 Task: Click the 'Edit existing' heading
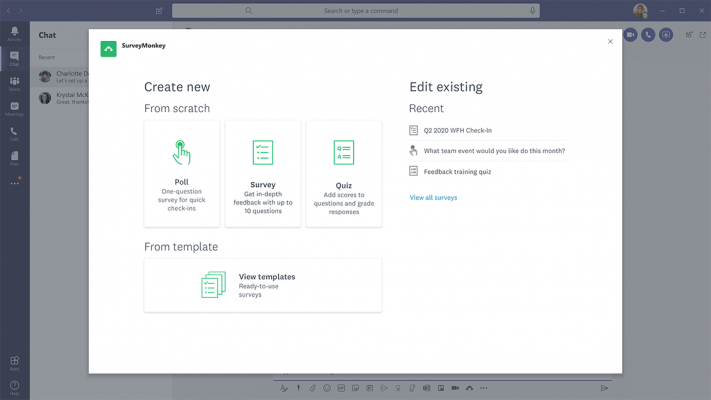tap(446, 87)
